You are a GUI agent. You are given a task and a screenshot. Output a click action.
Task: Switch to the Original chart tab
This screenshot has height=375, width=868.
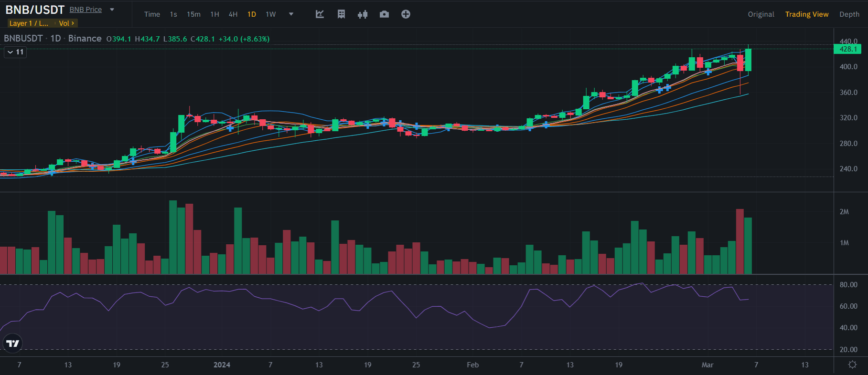[x=761, y=14]
